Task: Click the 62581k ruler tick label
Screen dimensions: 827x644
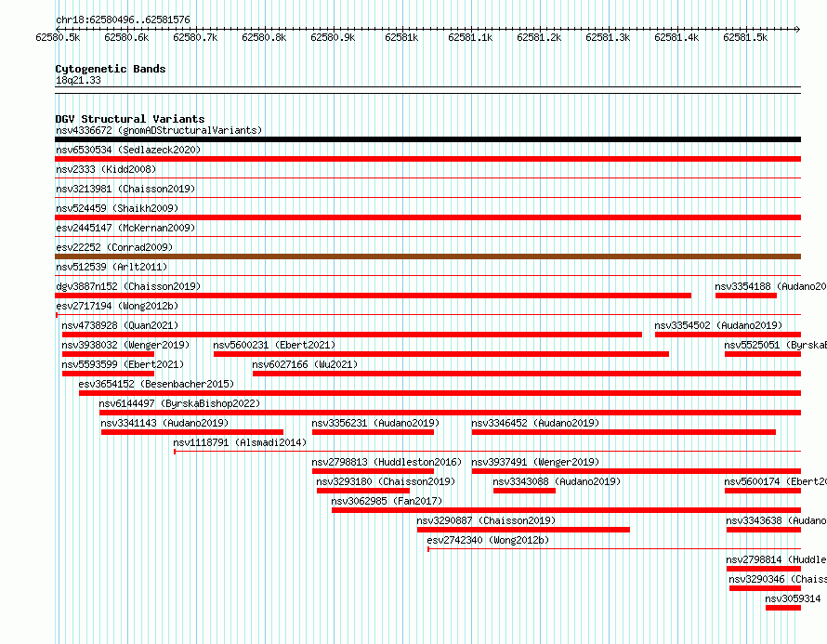Action: click(402, 37)
